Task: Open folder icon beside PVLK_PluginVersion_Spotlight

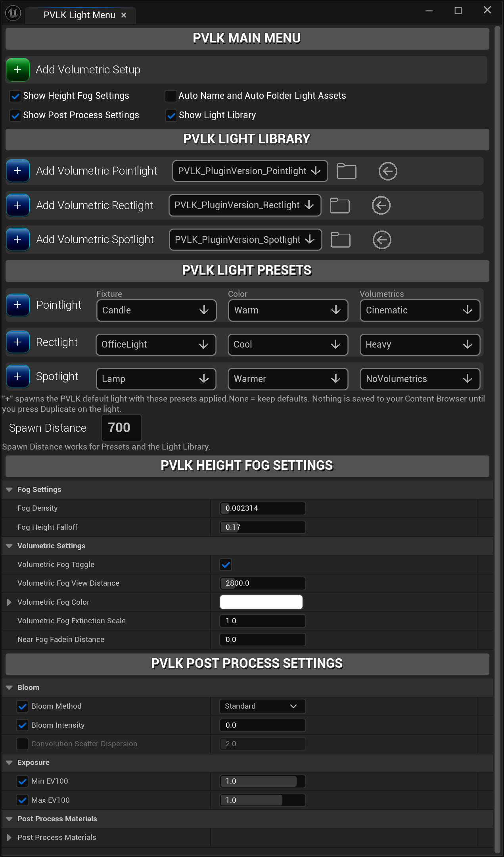Action: point(341,240)
